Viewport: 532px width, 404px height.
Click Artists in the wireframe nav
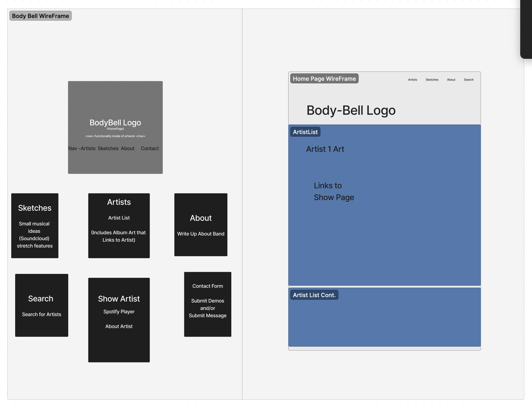click(x=412, y=80)
